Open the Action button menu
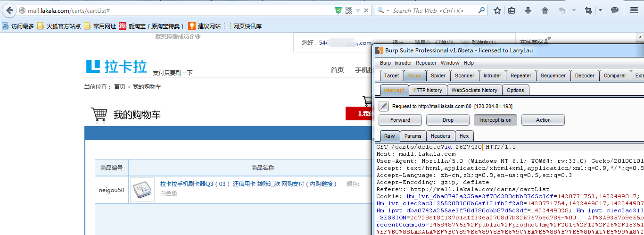 coord(543,120)
